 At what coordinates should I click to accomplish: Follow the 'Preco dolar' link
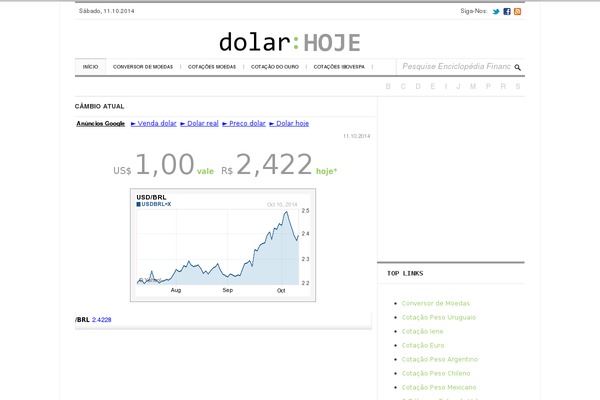pos(246,123)
